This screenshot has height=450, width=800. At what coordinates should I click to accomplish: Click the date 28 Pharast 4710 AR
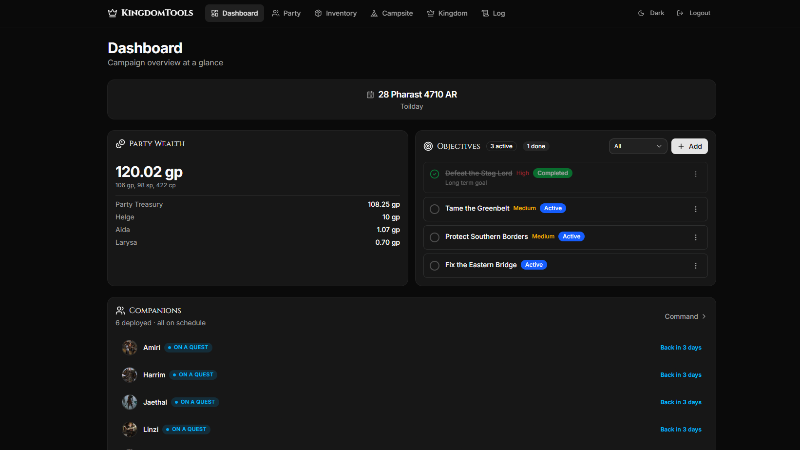click(x=417, y=94)
